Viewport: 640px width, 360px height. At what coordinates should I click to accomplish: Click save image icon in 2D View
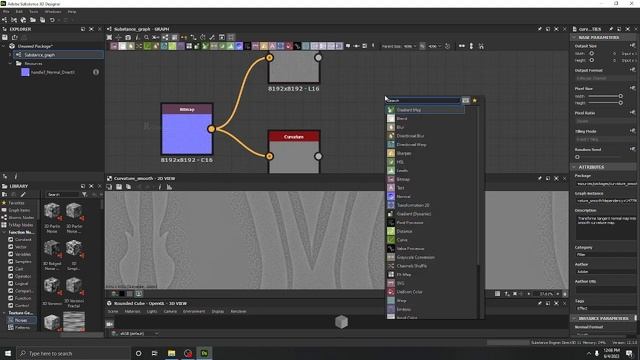tap(119, 187)
